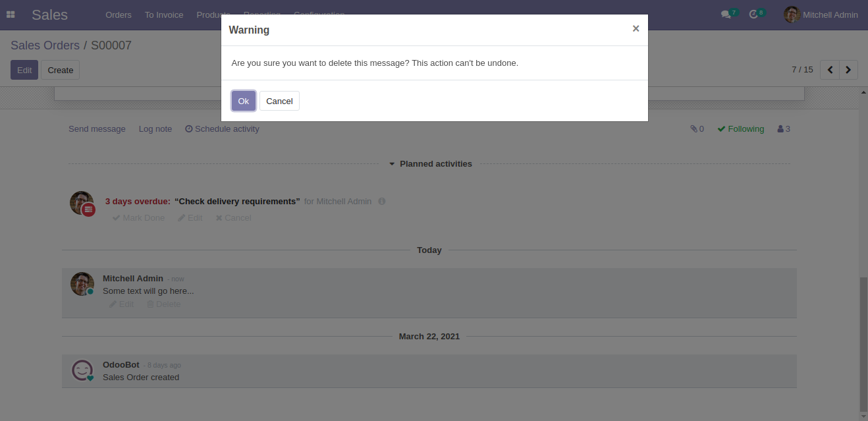The width and height of the screenshot is (868, 421).
Task: Open the conversations chat bubble icon
Action: click(x=726, y=14)
